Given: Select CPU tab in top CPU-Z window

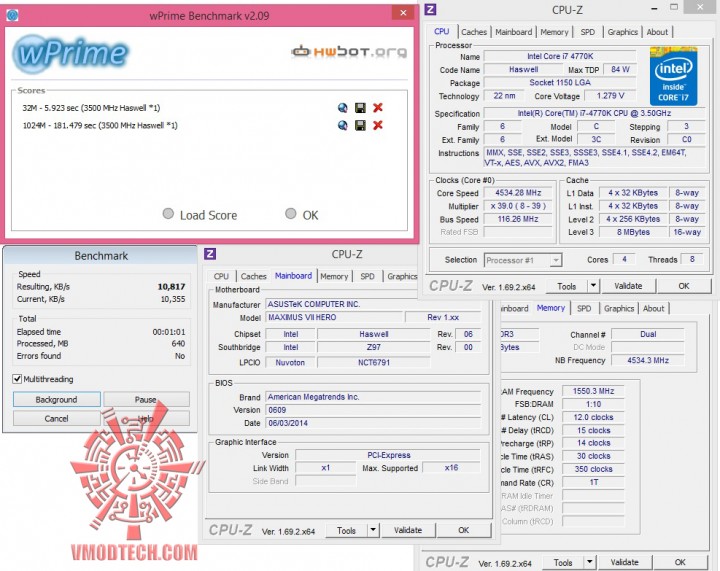Looking at the screenshot, I should pyautogui.click(x=441, y=32).
